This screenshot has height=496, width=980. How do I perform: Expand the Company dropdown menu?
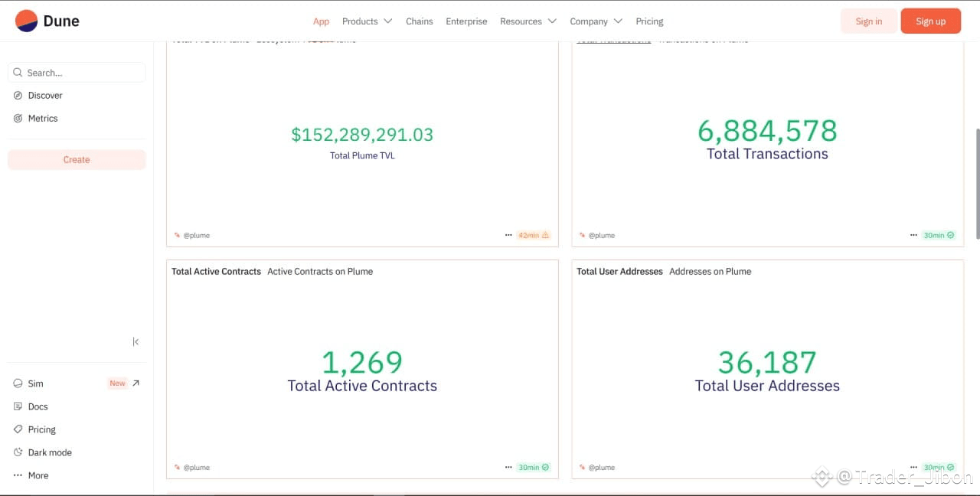[596, 21]
